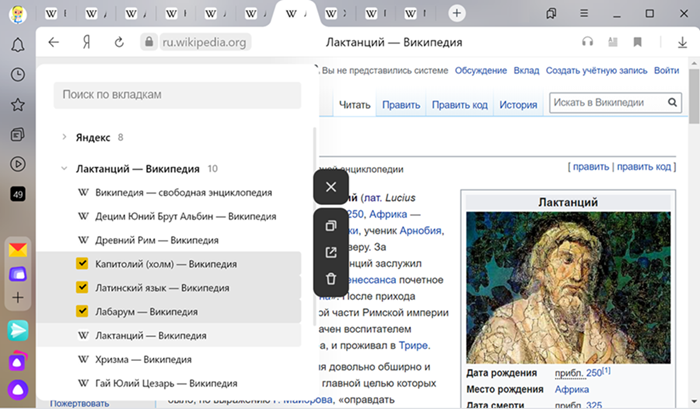Select Хризма — Википедия tab row
Screen dimensions: 700x409
(x=169, y=359)
